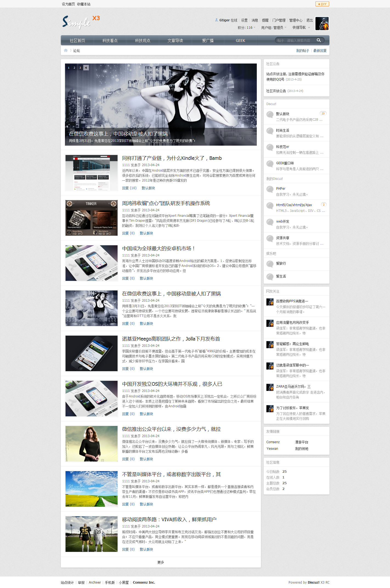
Task: Open the 文章导读 nav tab
Action: 175,41
